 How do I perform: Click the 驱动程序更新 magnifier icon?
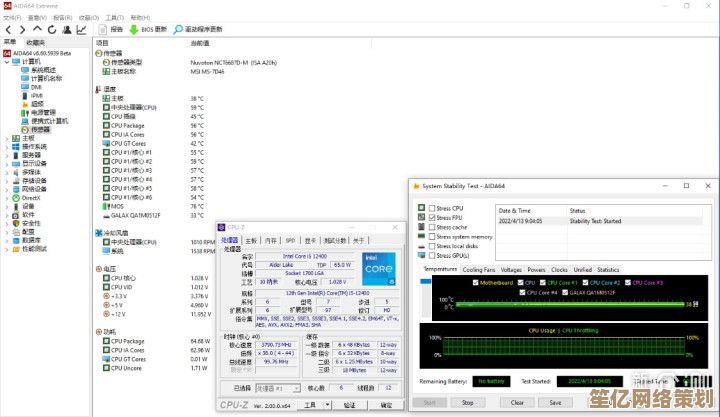(178, 29)
